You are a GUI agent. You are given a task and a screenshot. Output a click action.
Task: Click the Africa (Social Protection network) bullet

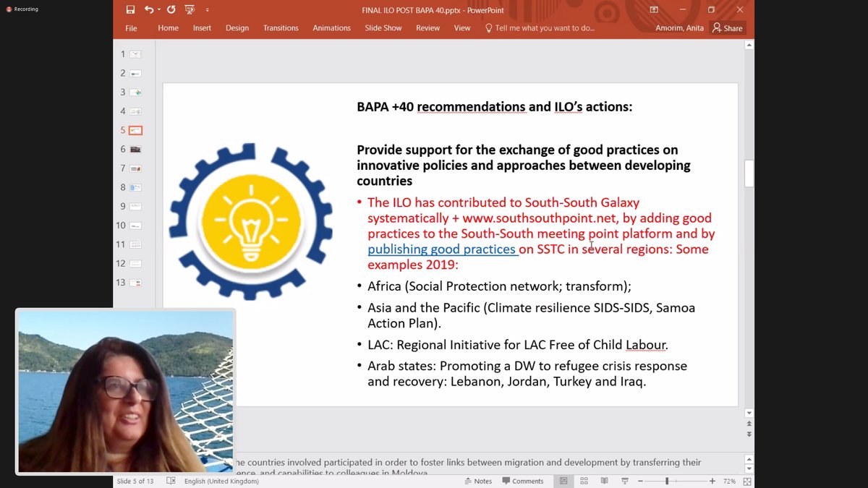499,286
